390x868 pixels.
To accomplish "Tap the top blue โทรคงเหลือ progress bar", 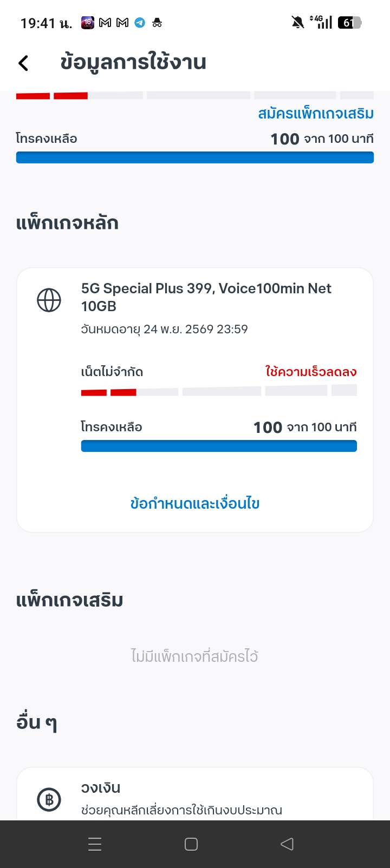I will 195,157.
